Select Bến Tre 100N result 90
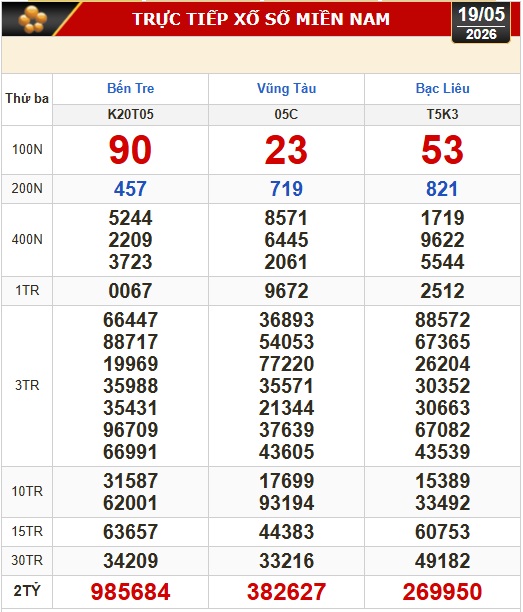 click(130, 150)
